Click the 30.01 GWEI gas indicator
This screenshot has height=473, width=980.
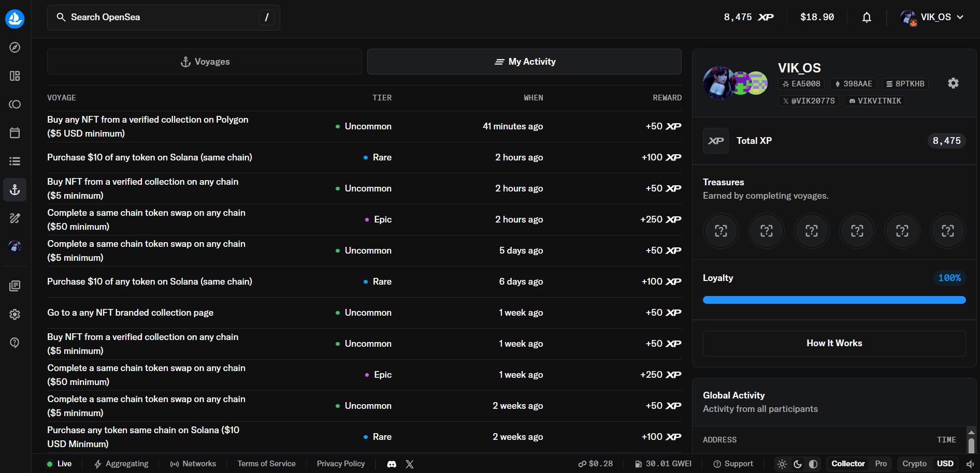tap(664, 464)
